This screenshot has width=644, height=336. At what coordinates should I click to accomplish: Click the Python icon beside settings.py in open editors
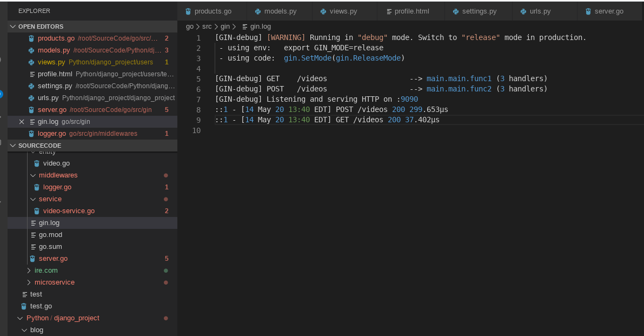[31, 86]
